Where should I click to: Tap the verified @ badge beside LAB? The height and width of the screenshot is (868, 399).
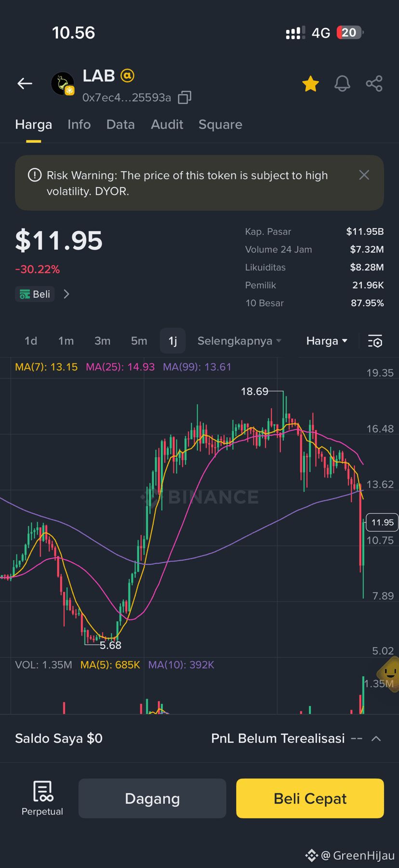pyautogui.click(x=127, y=76)
